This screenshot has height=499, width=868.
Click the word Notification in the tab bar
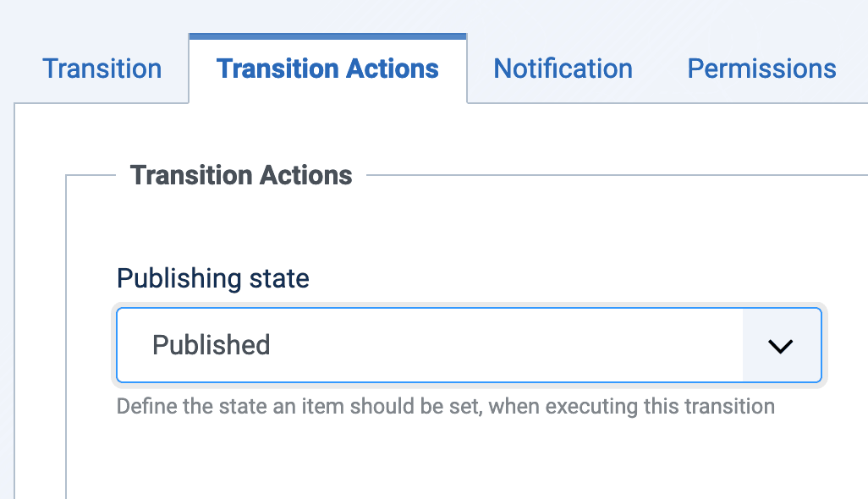click(563, 69)
